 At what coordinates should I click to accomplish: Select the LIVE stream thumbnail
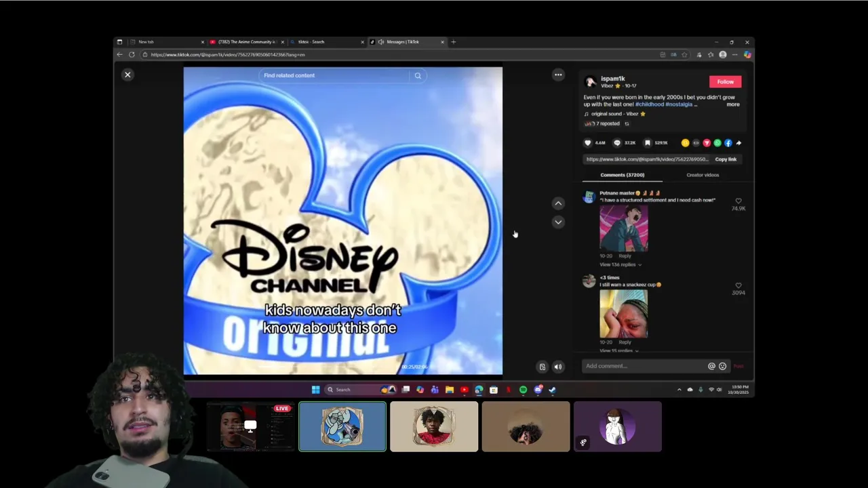click(x=250, y=426)
